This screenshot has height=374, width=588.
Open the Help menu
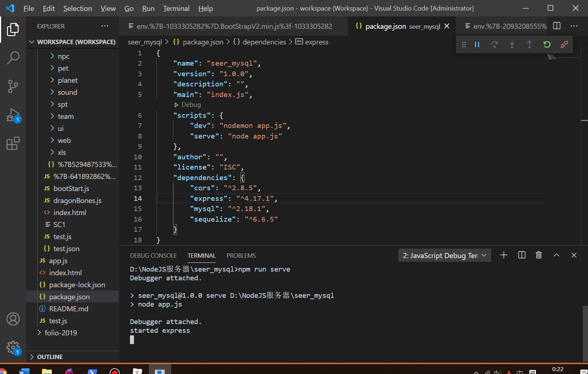(206, 8)
